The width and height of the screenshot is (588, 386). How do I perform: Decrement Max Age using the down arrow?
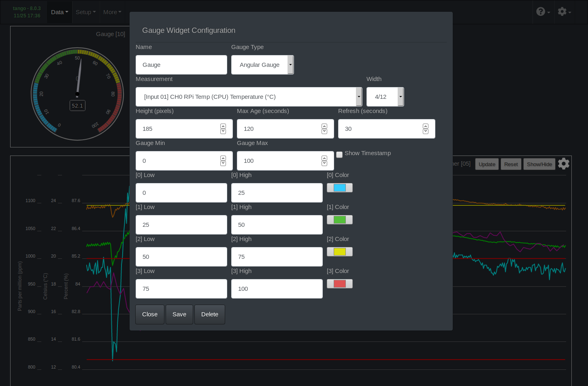tap(324, 131)
